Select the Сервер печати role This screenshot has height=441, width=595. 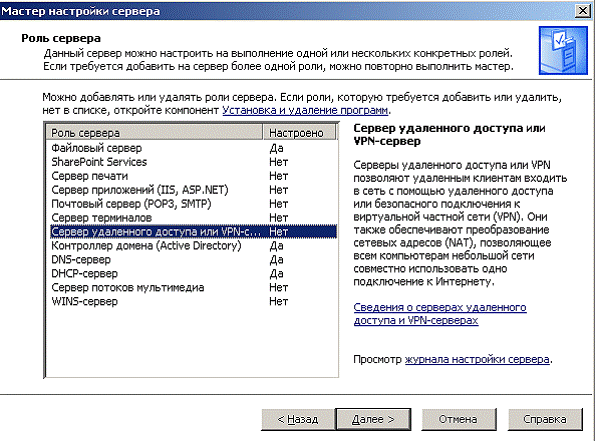[193, 176]
